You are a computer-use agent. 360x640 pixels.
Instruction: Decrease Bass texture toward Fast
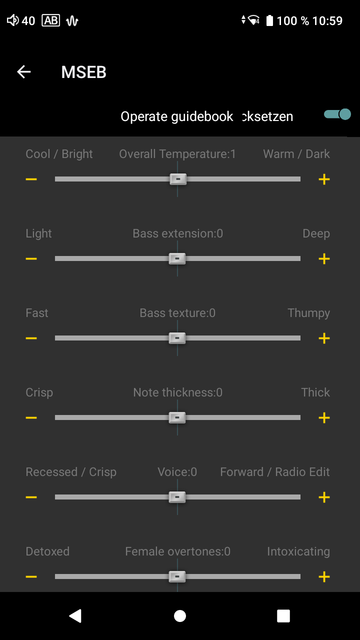(x=31, y=338)
